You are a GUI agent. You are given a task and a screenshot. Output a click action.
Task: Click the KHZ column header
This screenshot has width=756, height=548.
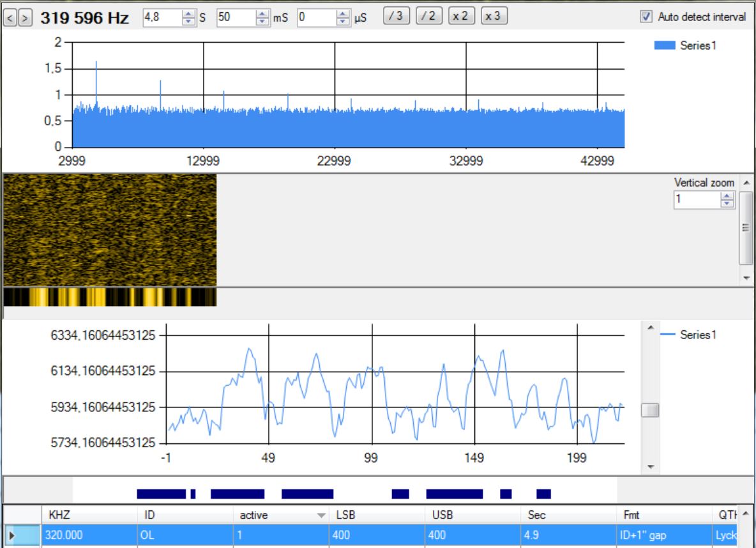(x=89, y=515)
